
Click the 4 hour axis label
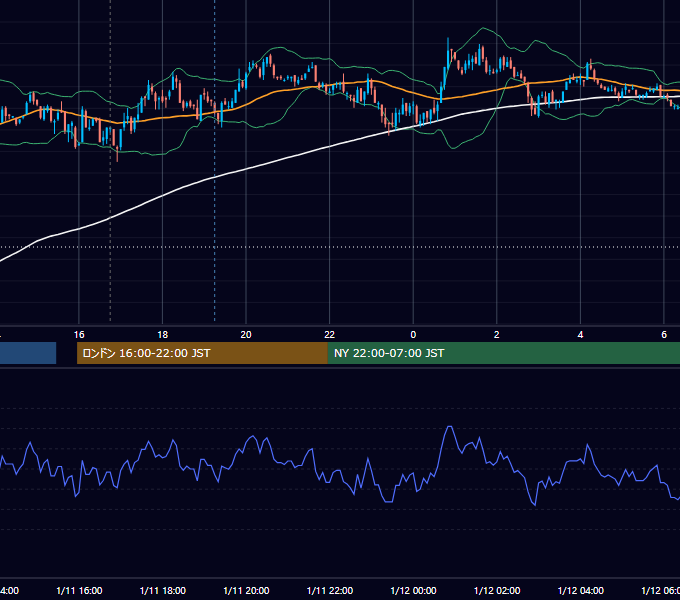pyautogui.click(x=580, y=335)
